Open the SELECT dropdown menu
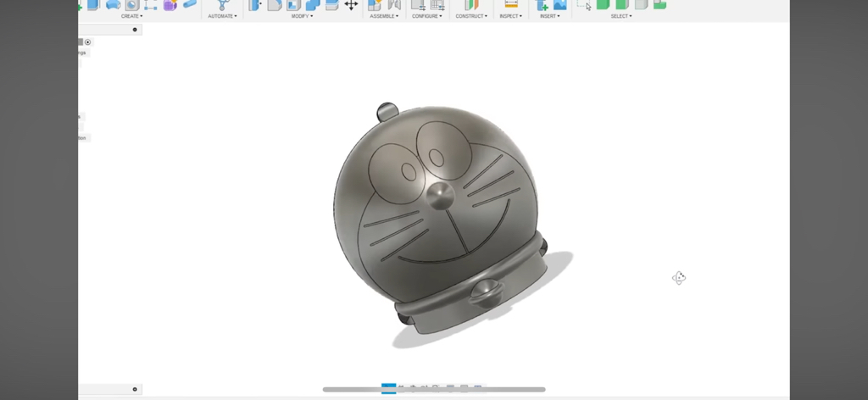Screen dimensions: 868x400 coord(621,16)
